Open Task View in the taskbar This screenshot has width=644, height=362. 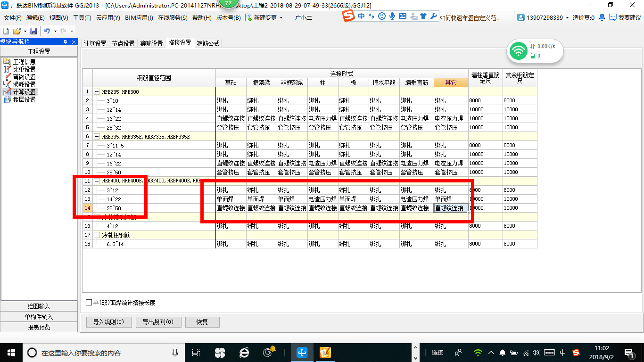[x=197, y=352]
